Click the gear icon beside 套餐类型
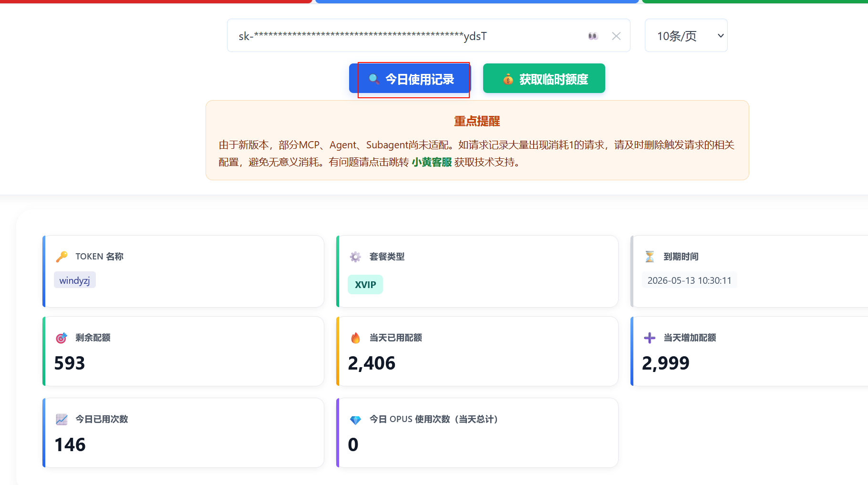Viewport: 868px width, 485px height. tap(355, 257)
